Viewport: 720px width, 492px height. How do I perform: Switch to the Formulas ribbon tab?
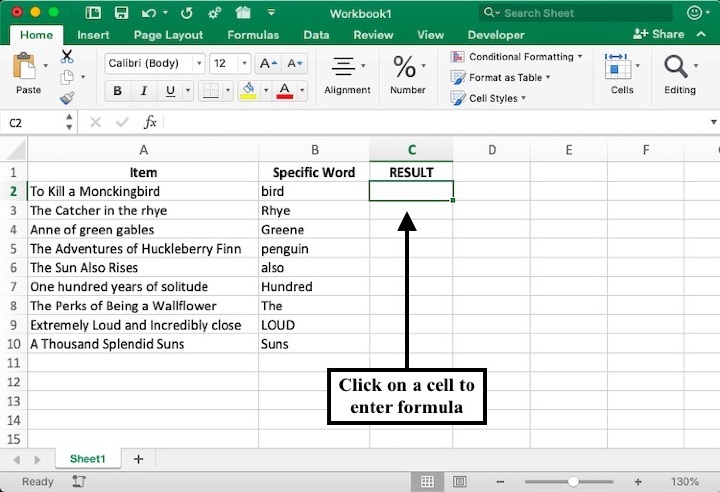coord(253,35)
